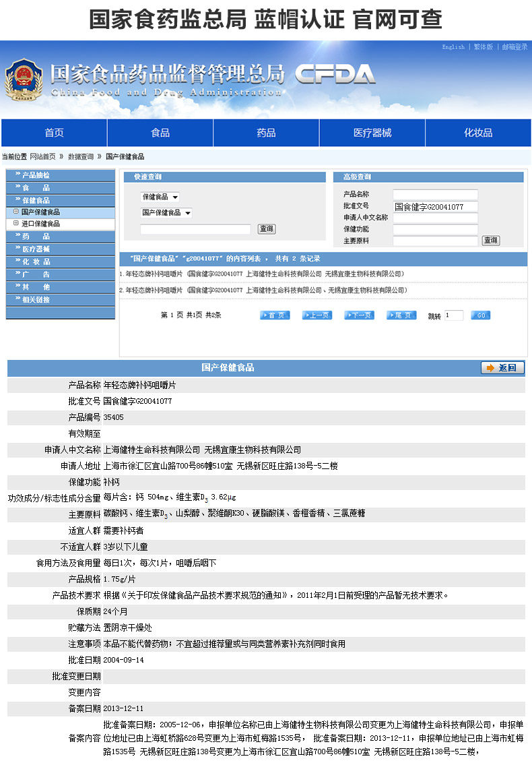Expand the 药品 sidebar section
Viewport: 532px width, 765px height.
tap(61, 237)
